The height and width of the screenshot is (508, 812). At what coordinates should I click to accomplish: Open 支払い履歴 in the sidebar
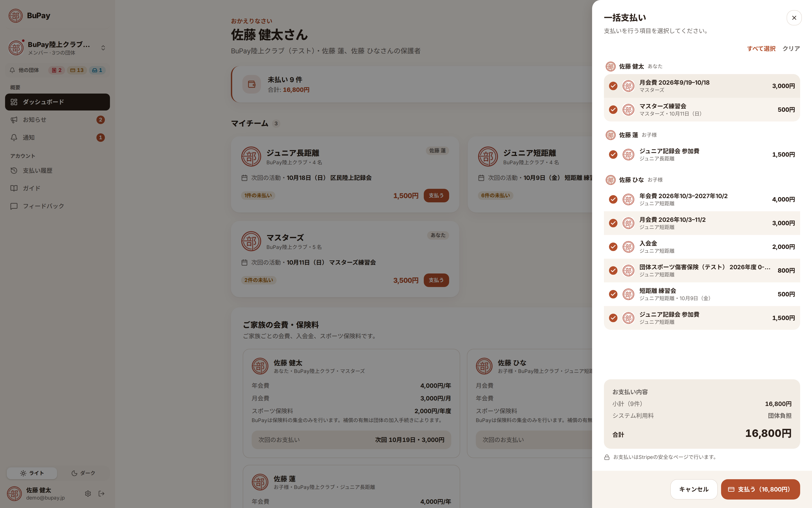click(57, 171)
